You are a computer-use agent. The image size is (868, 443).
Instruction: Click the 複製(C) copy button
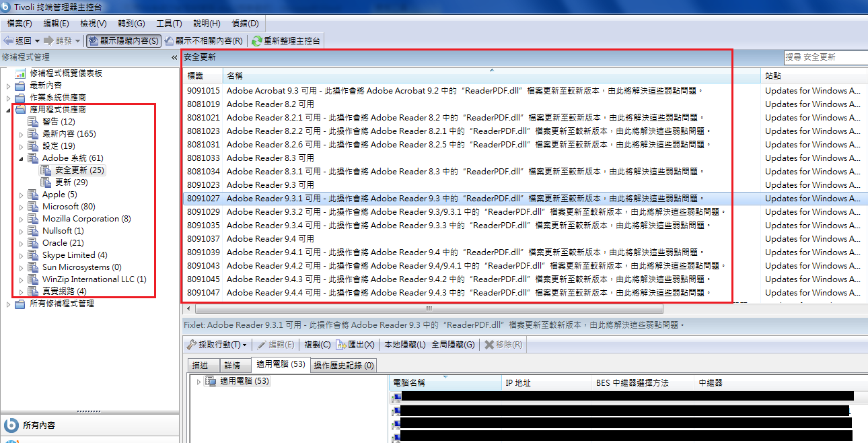coord(317,345)
